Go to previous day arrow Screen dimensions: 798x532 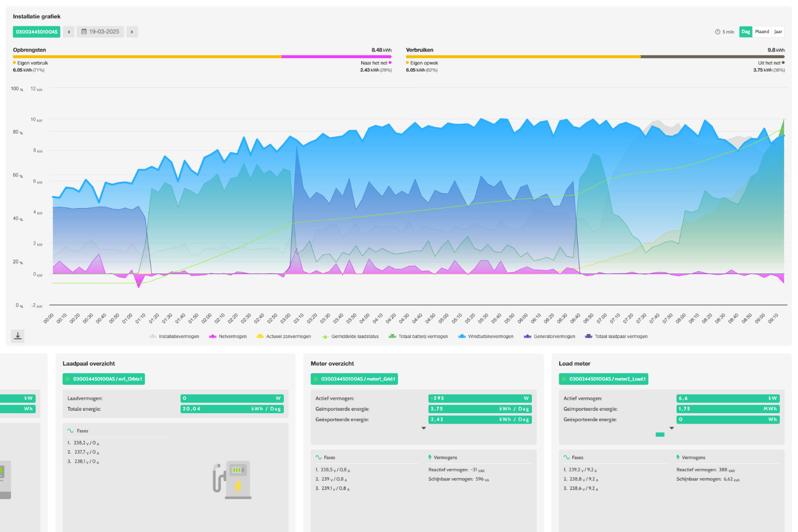(69, 32)
